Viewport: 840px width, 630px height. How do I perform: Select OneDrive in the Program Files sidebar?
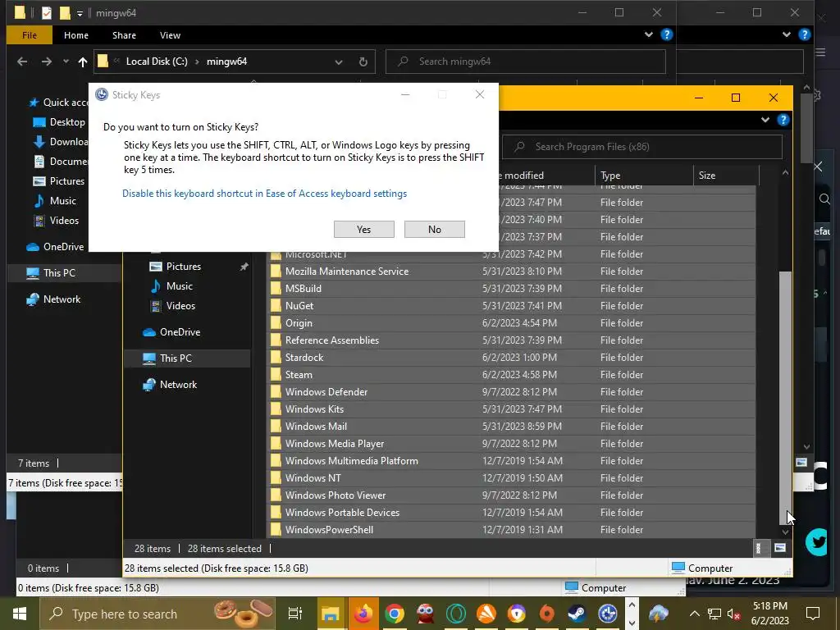172,333
